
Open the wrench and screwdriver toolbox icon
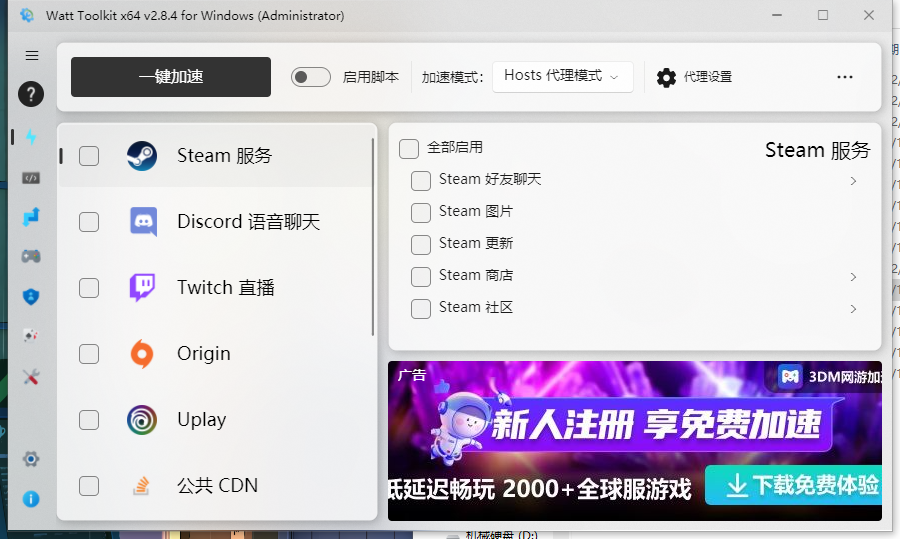coord(32,377)
